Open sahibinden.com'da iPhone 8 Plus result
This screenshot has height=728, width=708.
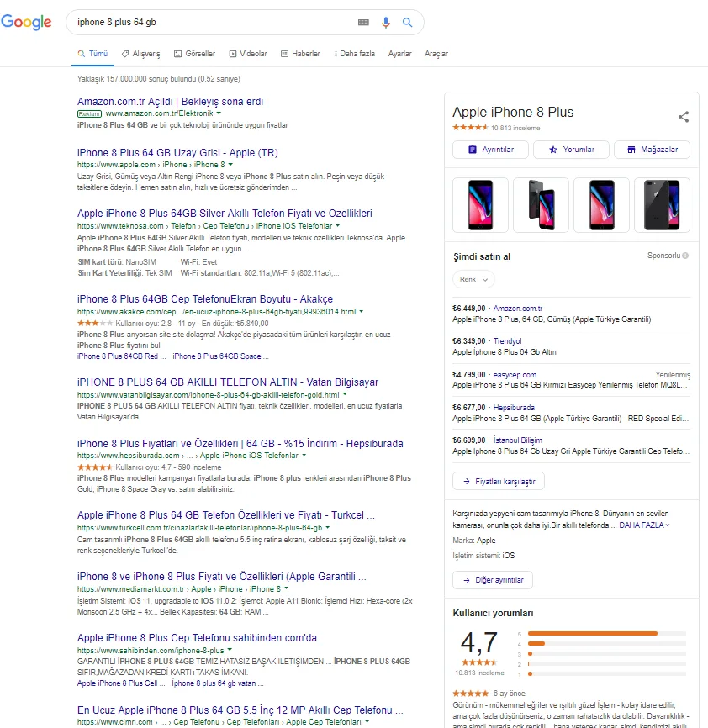click(197, 637)
